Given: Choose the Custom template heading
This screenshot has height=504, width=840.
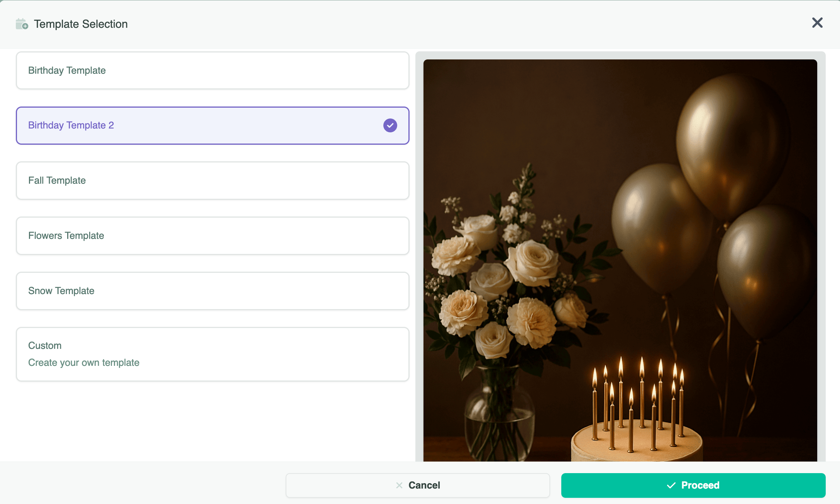Looking at the screenshot, I should [x=45, y=345].
